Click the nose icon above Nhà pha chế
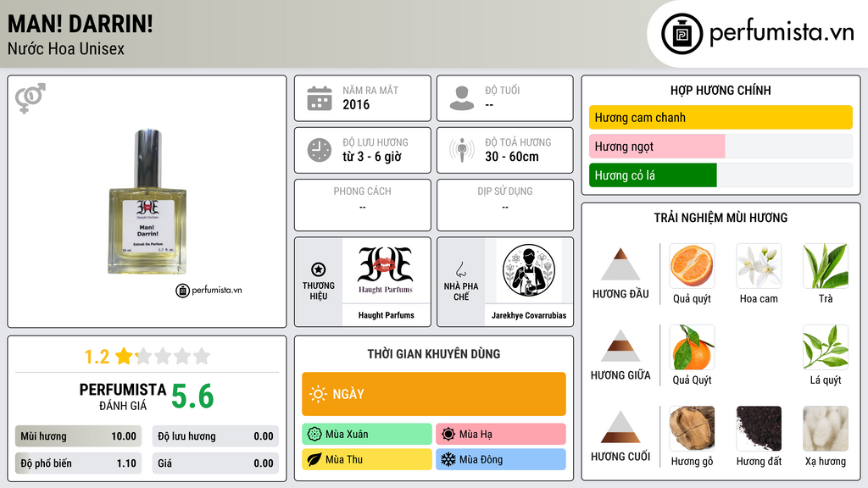This screenshot has width=868, height=488. pyautogui.click(x=461, y=269)
